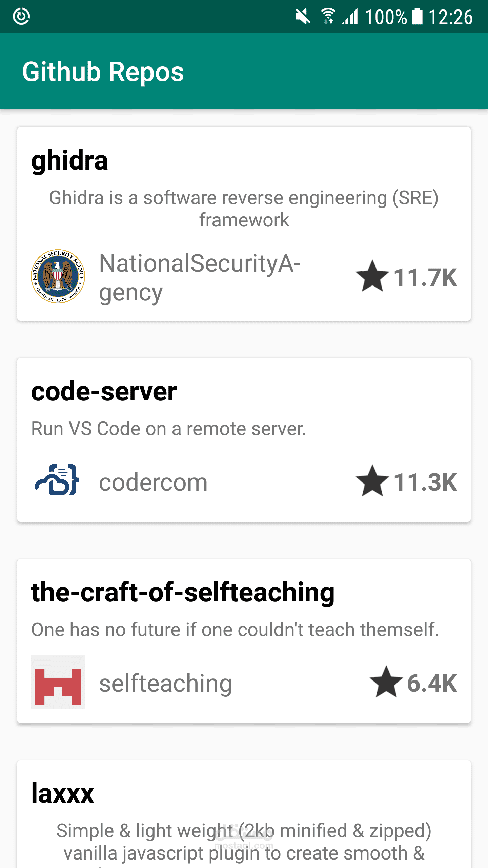Tap the muted sound icon in status bar

[302, 16]
